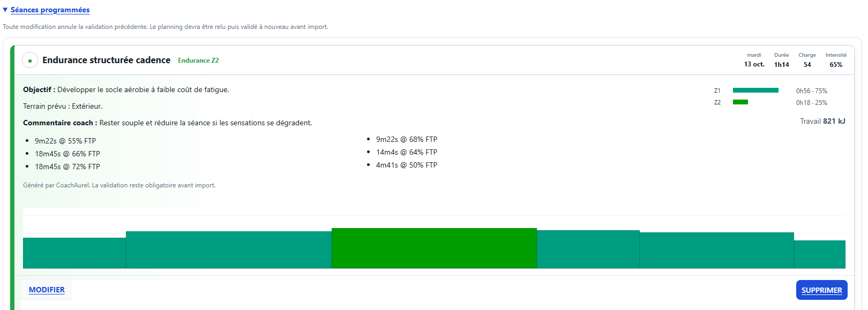Click the green status dot circle icon
This screenshot has height=310, width=868.
point(30,61)
